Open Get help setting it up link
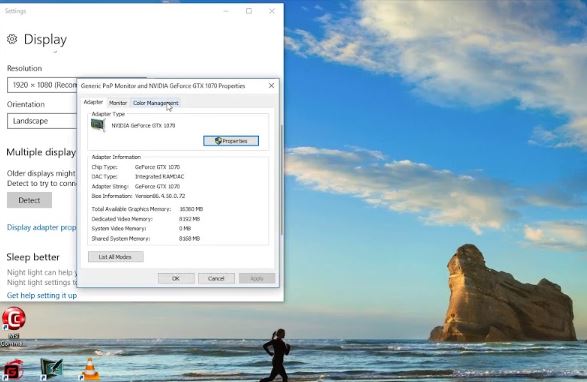Image resolution: width=587 pixels, height=382 pixels. coord(42,295)
